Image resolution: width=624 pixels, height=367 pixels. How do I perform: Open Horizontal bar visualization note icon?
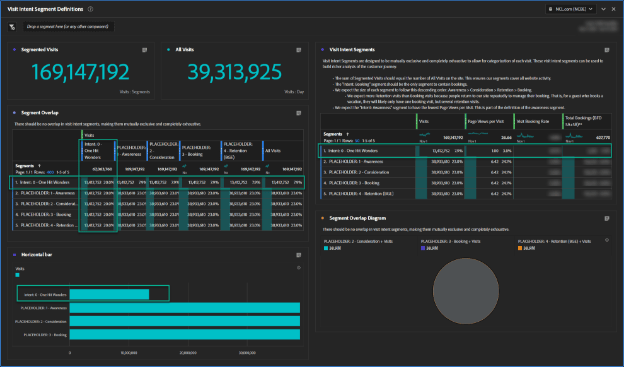click(x=298, y=255)
